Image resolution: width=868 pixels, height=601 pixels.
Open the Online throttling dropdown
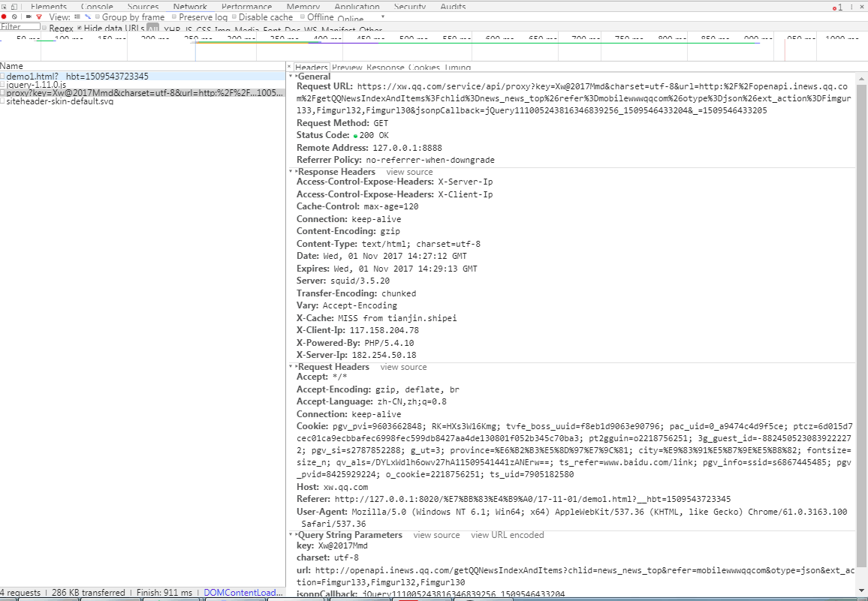click(x=360, y=18)
